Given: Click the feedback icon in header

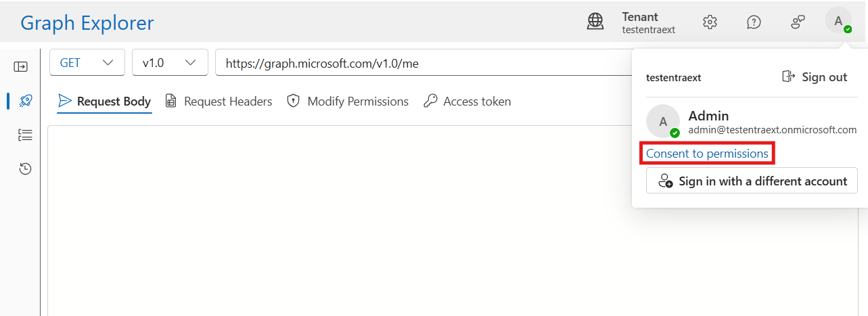Looking at the screenshot, I should click(798, 22).
